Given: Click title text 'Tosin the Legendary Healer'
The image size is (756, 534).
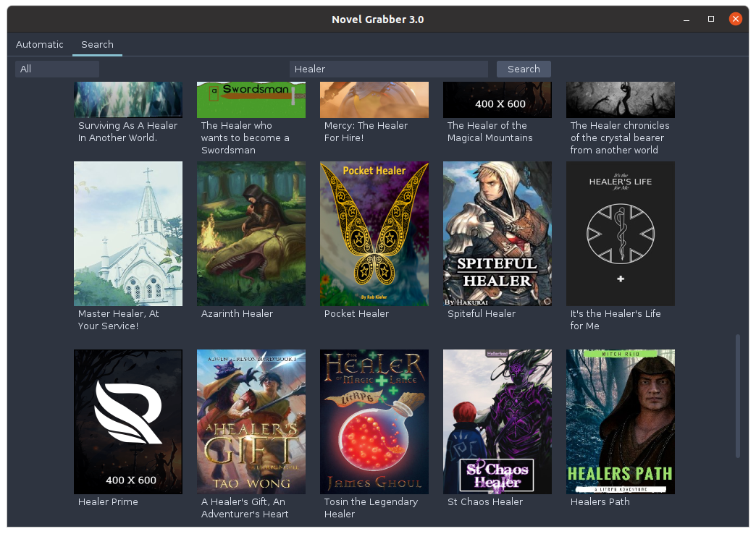Looking at the screenshot, I should tap(371, 508).
